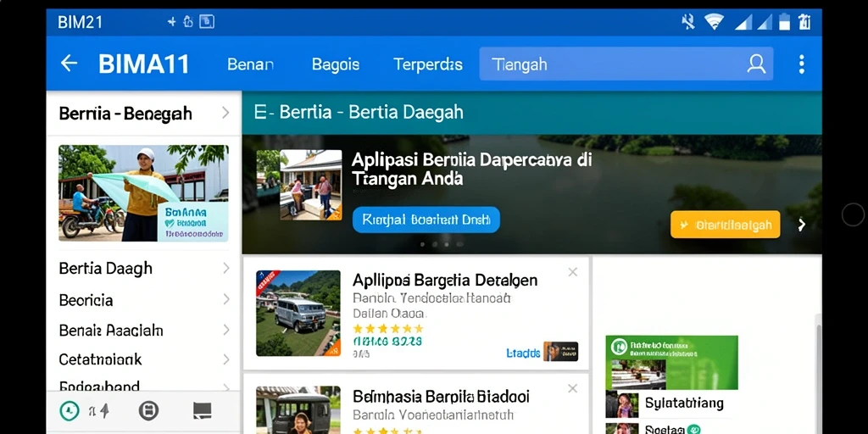
Task: Click the yellow banner button
Action: pyautogui.click(x=726, y=225)
